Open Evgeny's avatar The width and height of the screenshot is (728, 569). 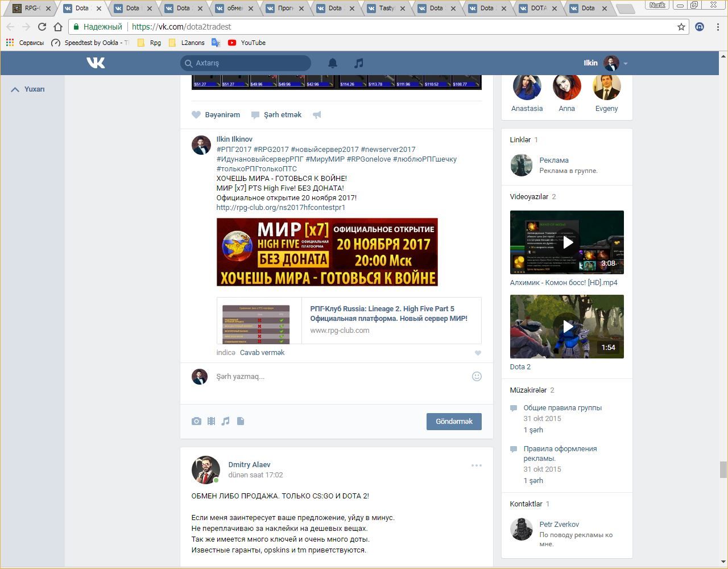606,86
